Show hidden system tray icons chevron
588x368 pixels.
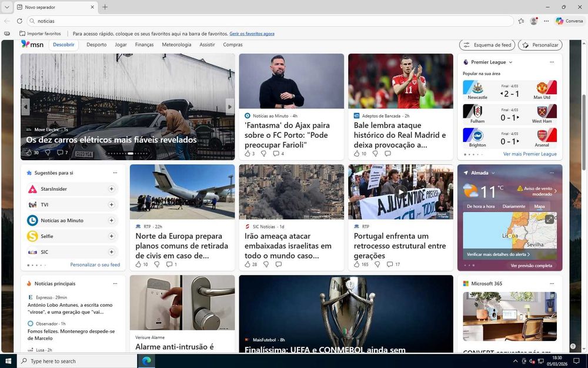point(515,362)
